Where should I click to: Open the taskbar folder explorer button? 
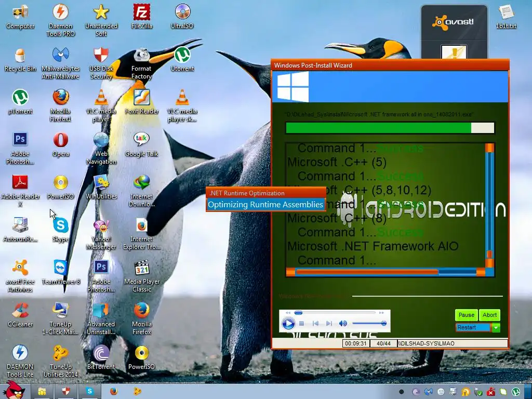pos(42,392)
